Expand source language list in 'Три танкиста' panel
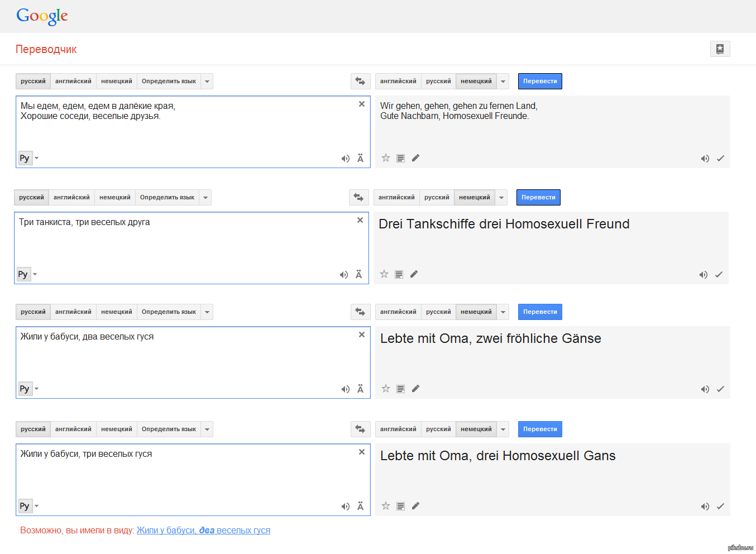The width and height of the screenshot is (756, 554). coord(205,198)
